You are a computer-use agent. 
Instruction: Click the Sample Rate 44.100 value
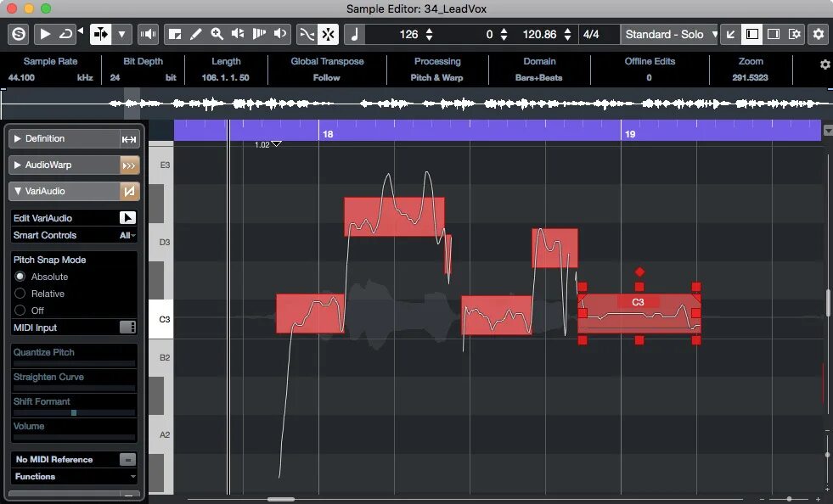point(21,77)
